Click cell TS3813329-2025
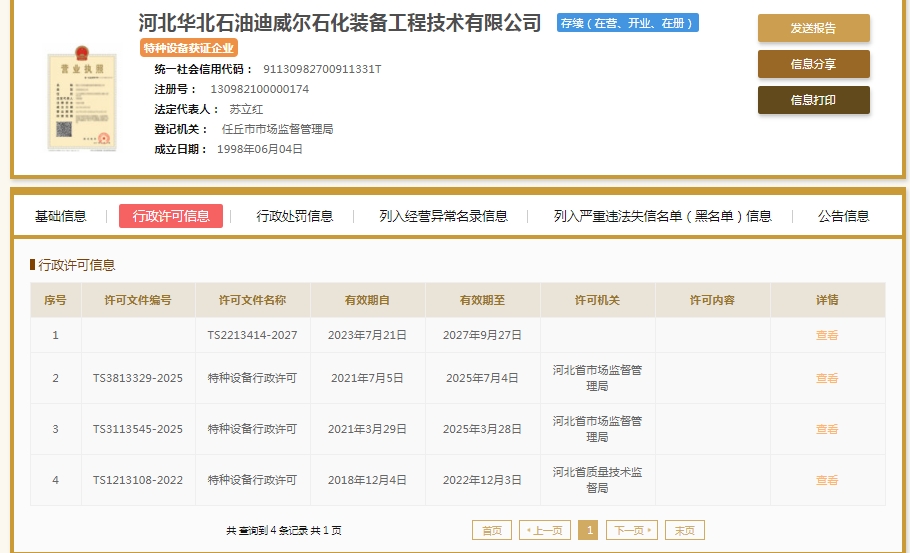Image resolution: width=910 pixels, height=553 pixels. (x=138, y=378)
